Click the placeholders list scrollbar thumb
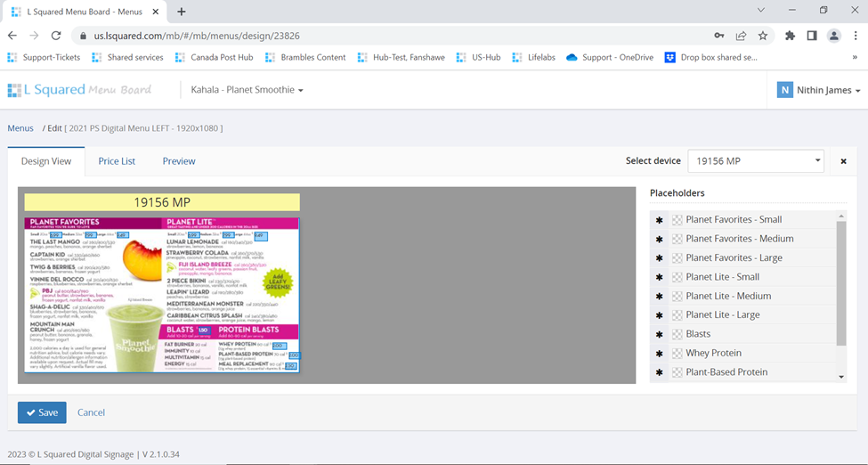This screenshot has width=868, height=465. pos(841,283)
